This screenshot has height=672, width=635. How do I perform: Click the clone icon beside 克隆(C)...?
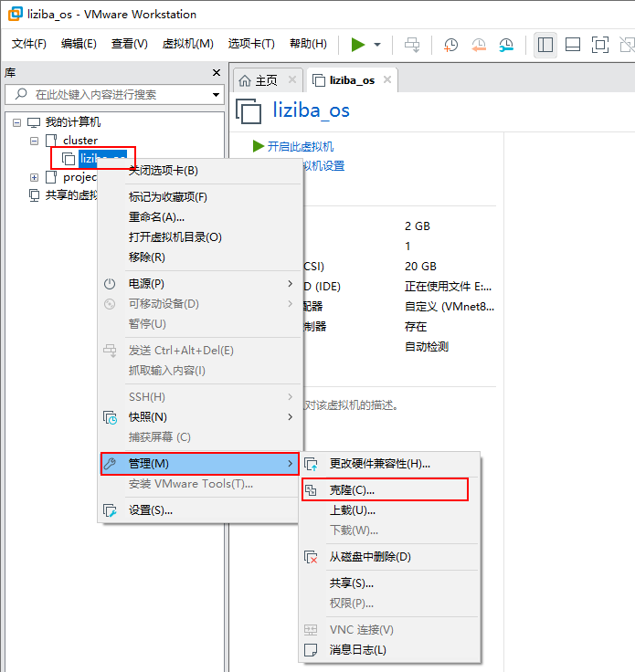[x=311, y=490]
